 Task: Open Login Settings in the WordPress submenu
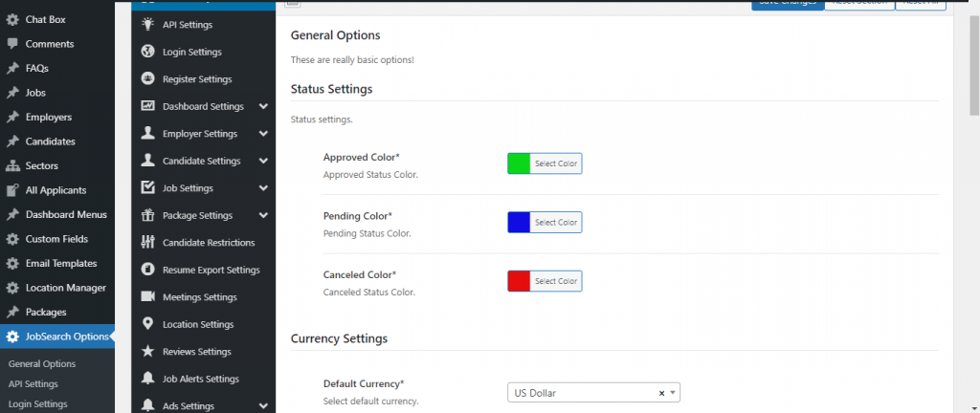(38, 403)
